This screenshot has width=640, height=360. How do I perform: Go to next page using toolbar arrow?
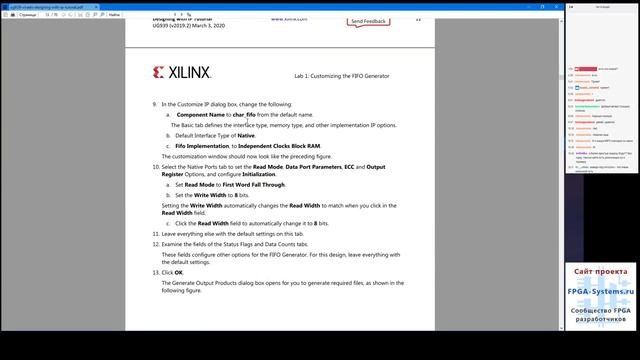pos(71,15)
